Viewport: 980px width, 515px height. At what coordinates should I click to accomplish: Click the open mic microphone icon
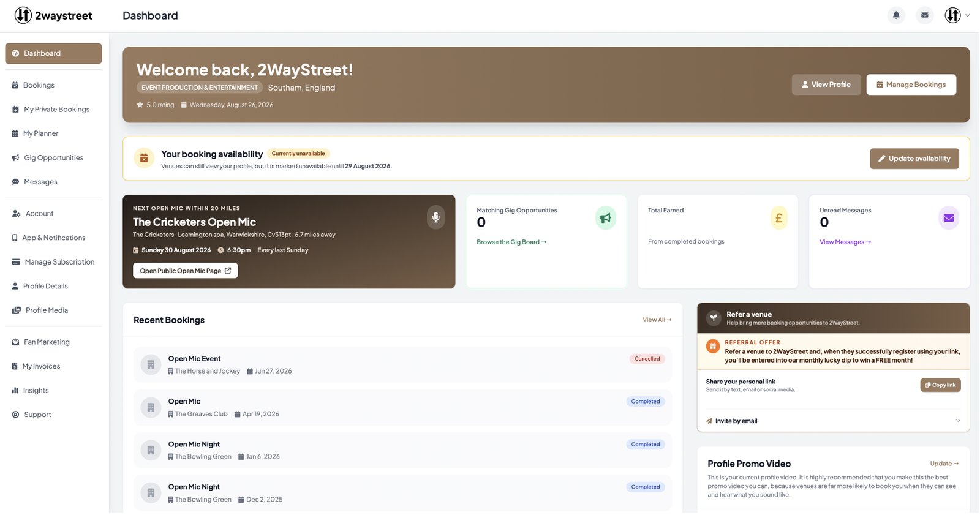pos(435,217)
